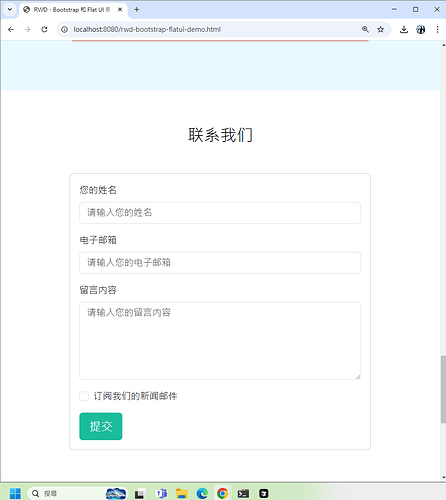
Task: Select the 您的姓名 label
Action: [x=98, y=190]
